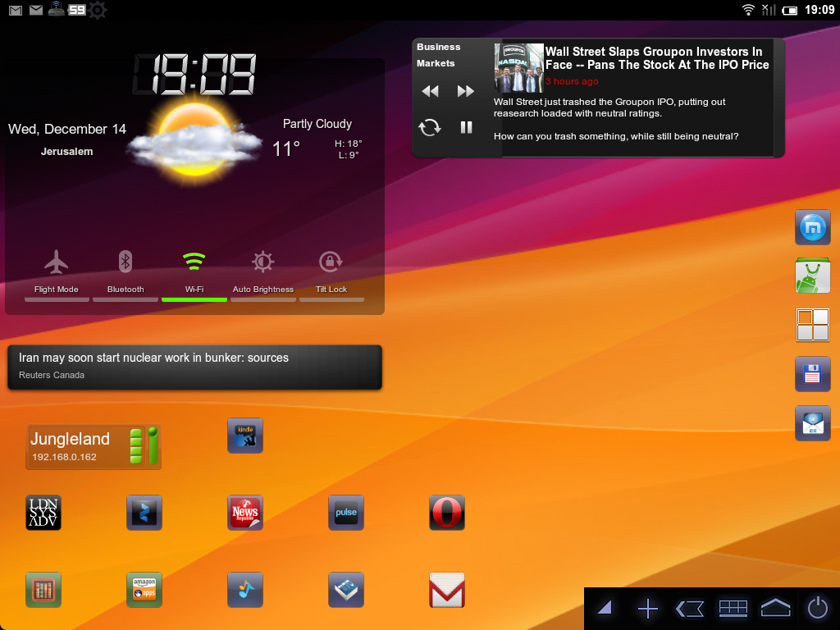Open the Android Market shopping bag icon
The height and width of the screenshot is (630, 840).
(x=813, y=276)
